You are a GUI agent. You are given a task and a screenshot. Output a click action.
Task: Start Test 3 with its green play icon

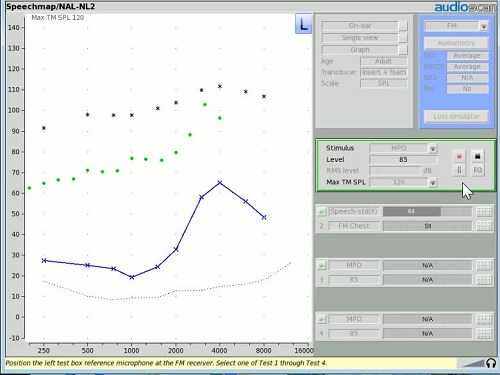click(x=321, y=265)
